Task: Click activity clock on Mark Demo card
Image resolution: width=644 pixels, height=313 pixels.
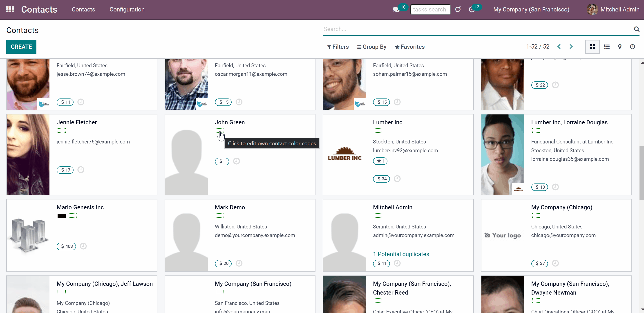Action: point(239,263)
